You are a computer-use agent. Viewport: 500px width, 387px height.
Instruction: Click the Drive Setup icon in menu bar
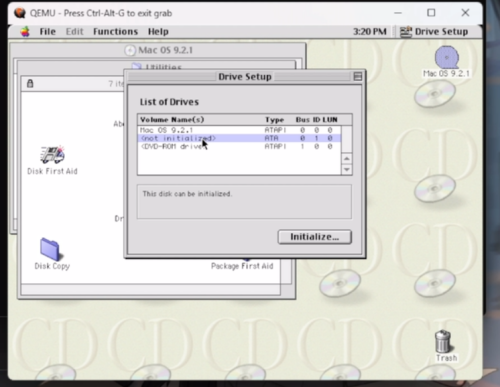click(x=406, y=32)
